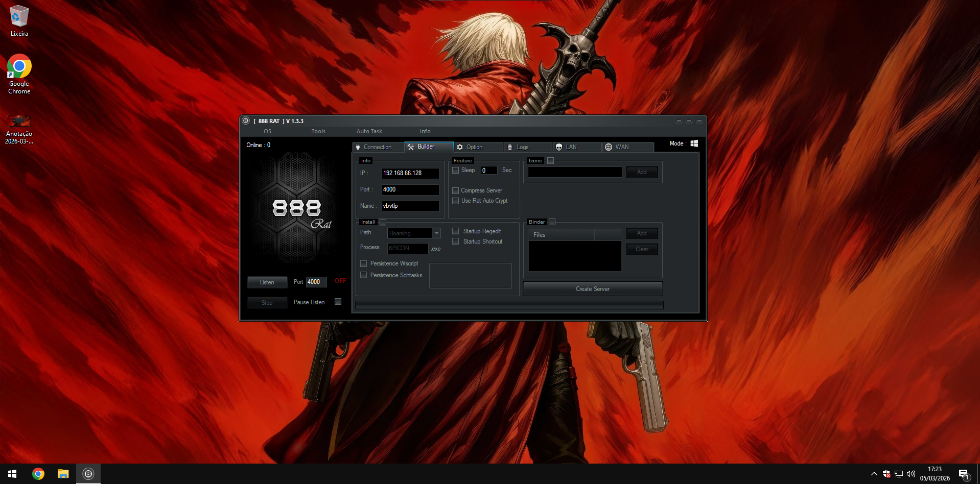
Task: Open the Tools menu
Action: (318, 131)
